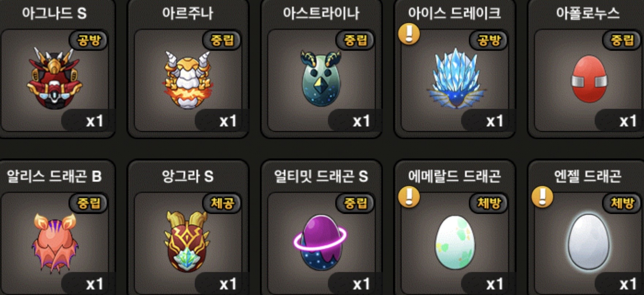Select the red 아폴로누스 egg
Screen dimensions: 644x295
(x=589, y=79)
